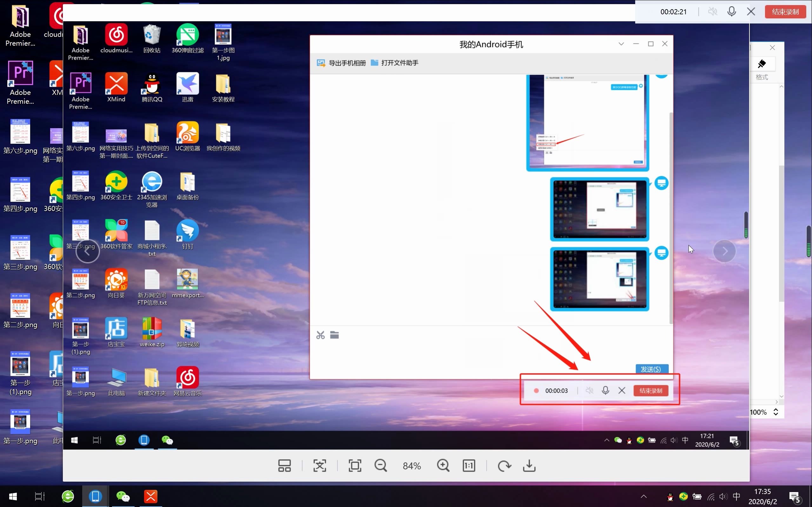Click 结束录制 beside the 00:02:21 timer

tap(786, 12)
